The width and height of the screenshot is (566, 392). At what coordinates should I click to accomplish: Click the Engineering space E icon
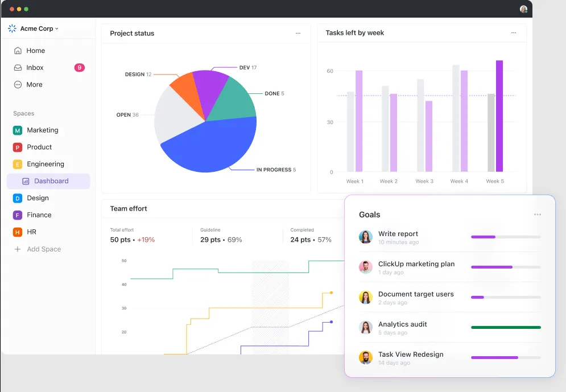(x=17, y=164)
